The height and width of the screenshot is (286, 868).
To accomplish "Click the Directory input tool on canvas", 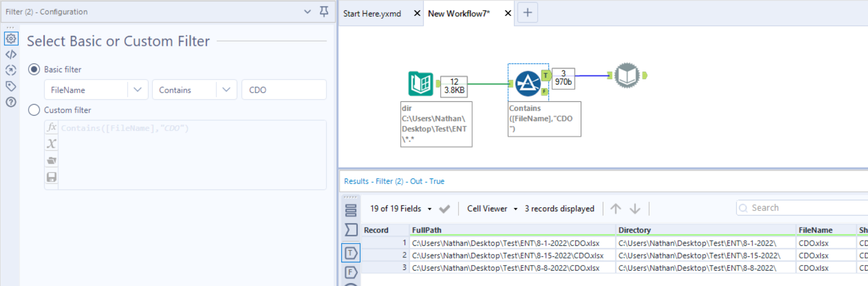I will [421, 84].
